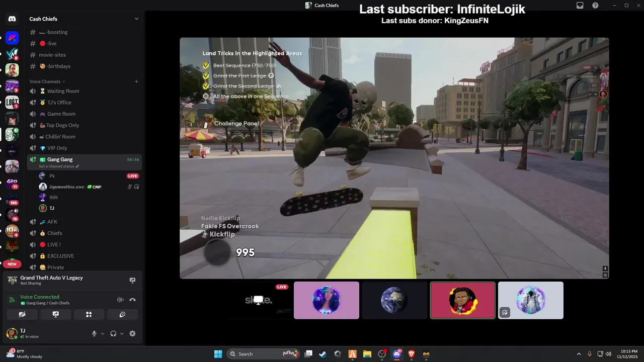This screenshot has height=362, width=644.
Task: Select the Earth avatar participant tile
Action: point(394,300)
